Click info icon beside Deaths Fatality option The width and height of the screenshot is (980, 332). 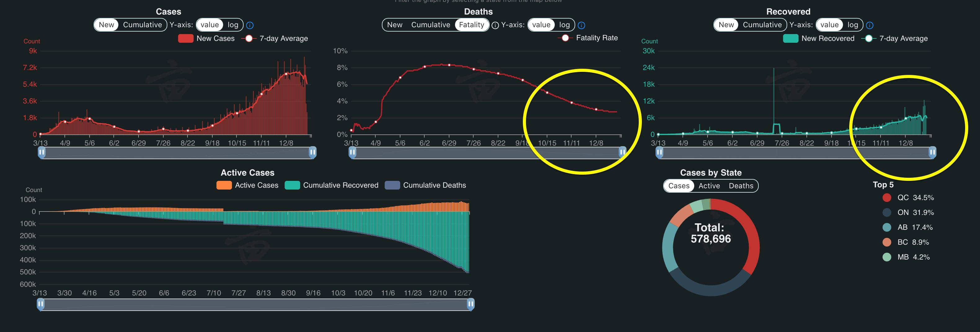(495, 25)
